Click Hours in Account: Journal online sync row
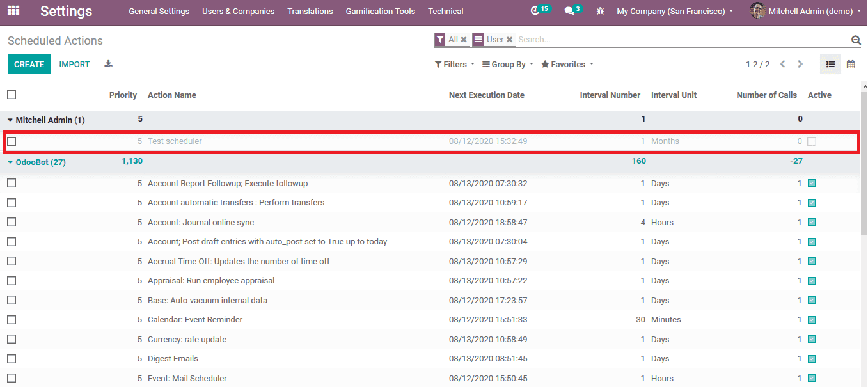Screen dimensions: 868x387 tap(662, 222)
